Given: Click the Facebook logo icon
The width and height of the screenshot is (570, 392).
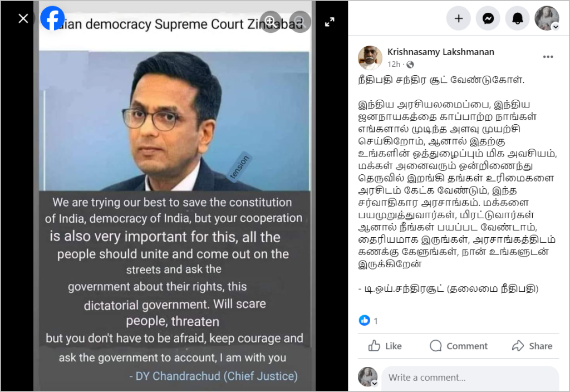Looking at the screenshot, I should [52, 18].
